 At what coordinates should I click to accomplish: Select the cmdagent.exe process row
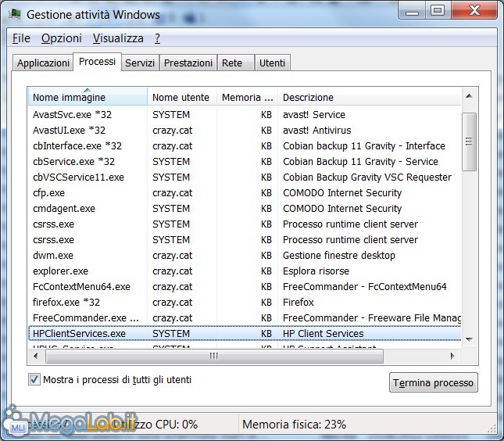pyautogui.click(x=245, y=209)
